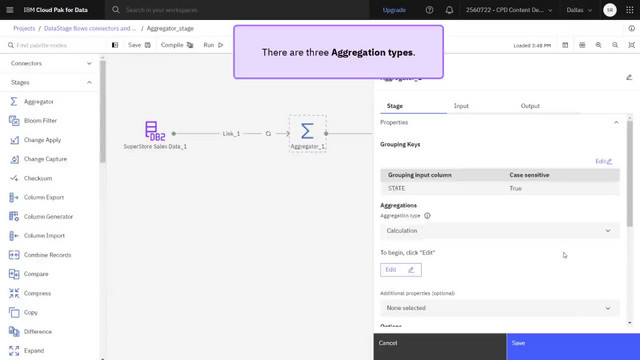The width and height of the screenshot is (640, 360).
Task: Click the Link_1 label on canvas
Action: pyautogui.click(x=231, y=133)
